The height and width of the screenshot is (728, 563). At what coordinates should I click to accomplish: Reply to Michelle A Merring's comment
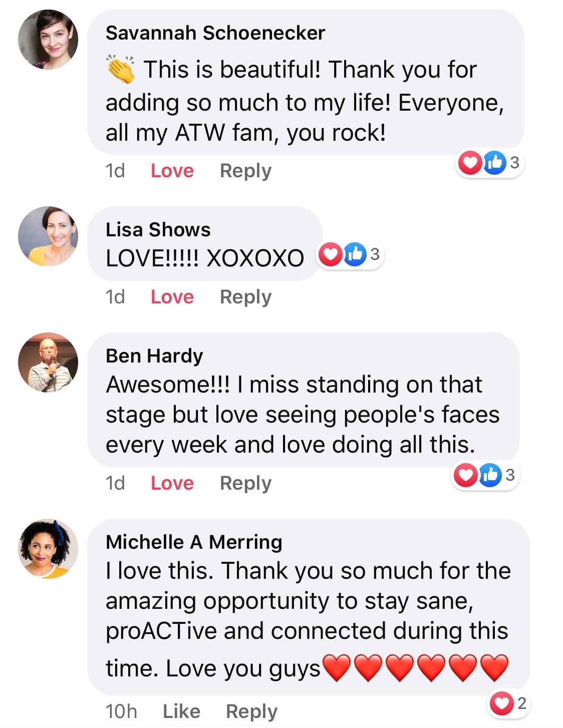pos(251,711)
